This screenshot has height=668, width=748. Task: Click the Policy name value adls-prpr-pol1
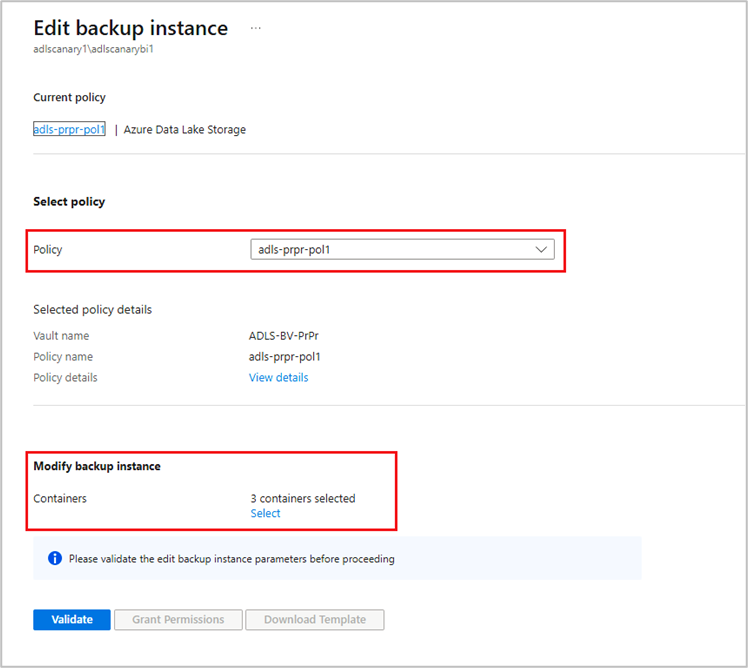[285, 357]
